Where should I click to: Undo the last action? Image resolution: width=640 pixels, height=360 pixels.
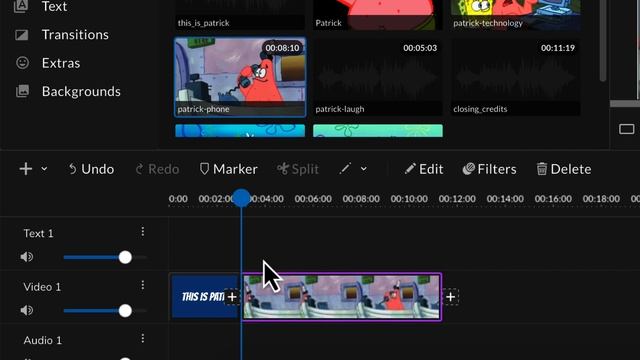coord(91,169)
